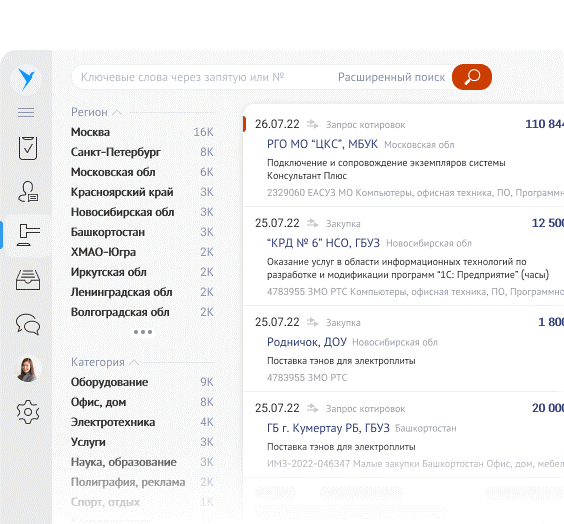Open Расширенный поиск advanced search
Image resolution: width=564 pixels, height=524 pixels.
tap(391, 77)
